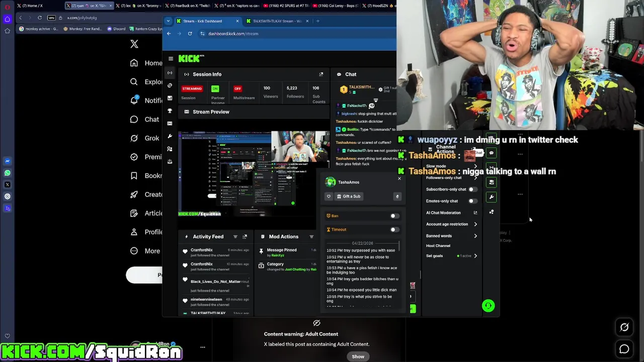Close the TashaAmos user card

point(399,178)
